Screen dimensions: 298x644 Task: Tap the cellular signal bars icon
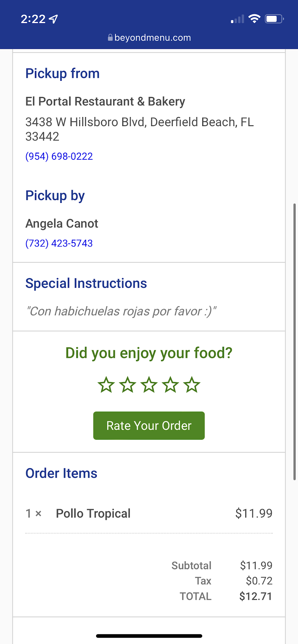238,19
